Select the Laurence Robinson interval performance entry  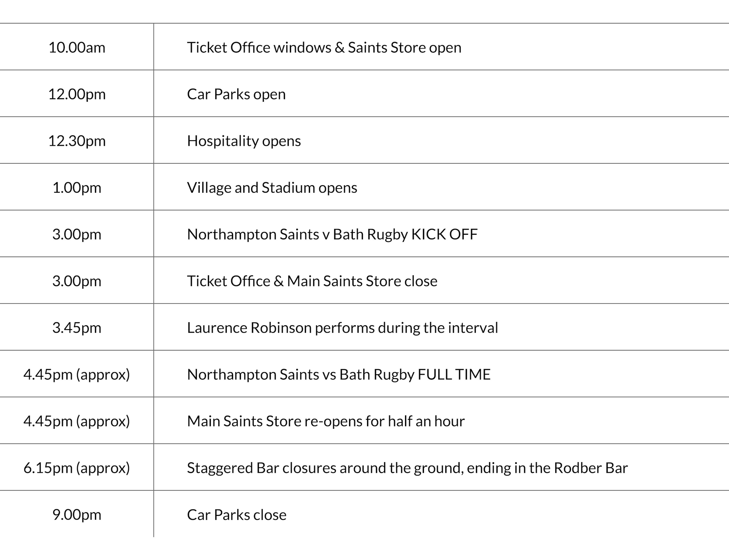click(342, 328)
